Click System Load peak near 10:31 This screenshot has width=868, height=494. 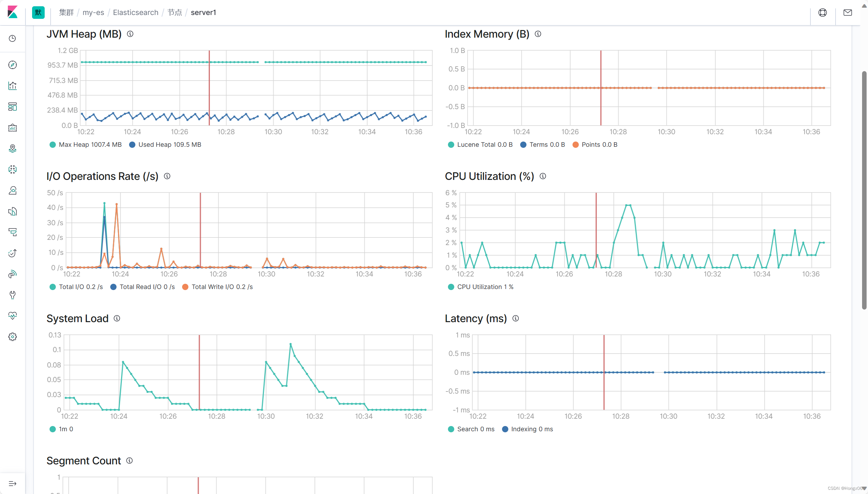[x=291, y=344]
